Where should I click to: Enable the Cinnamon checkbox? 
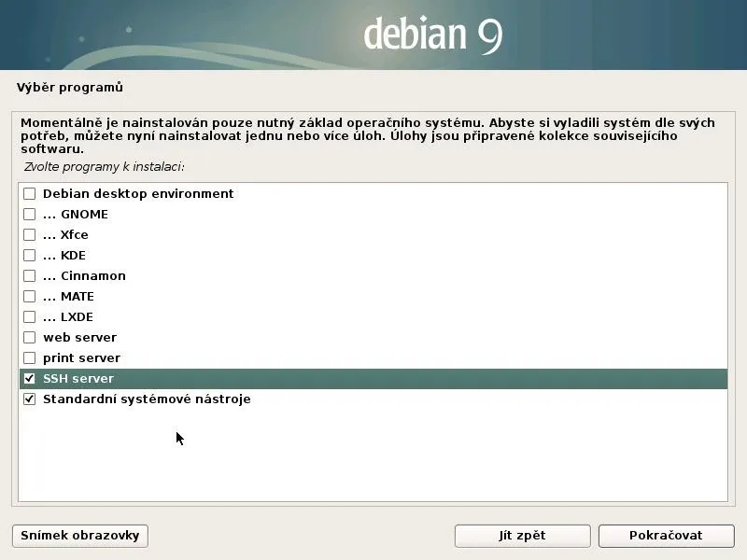click(30, 275)
